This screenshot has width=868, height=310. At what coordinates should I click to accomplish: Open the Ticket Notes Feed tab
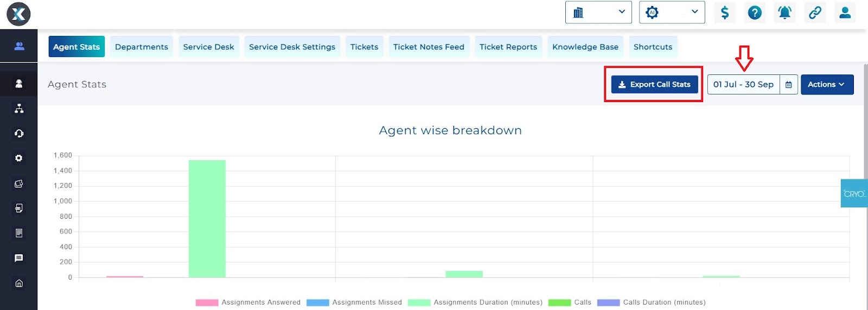[429, 47]
